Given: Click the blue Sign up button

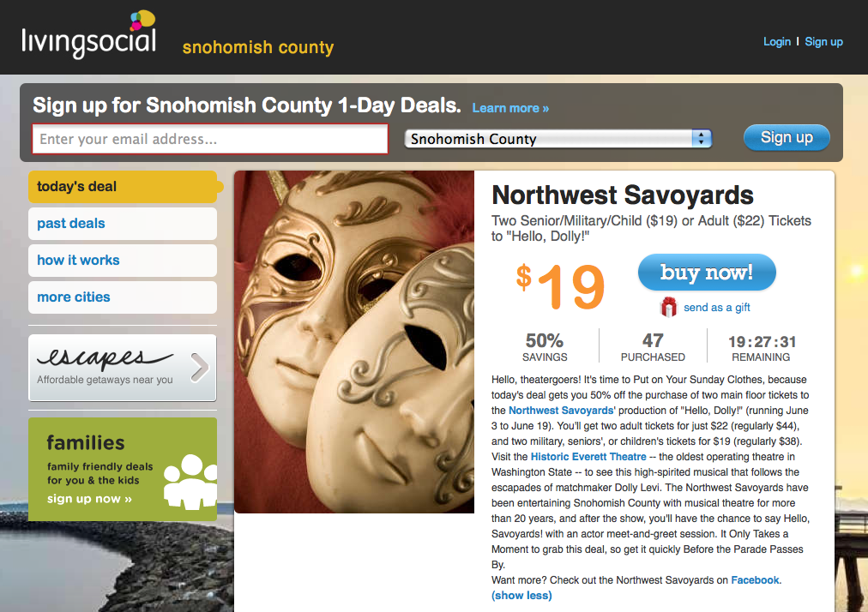Looking at the screenshot, I should (x=786, y=138).
